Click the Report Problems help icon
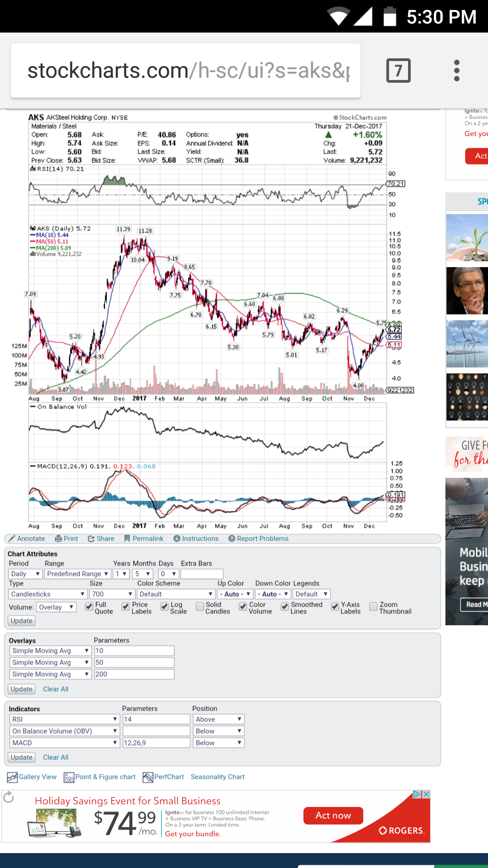Viewport: 488px width, 868px height. 232,538
